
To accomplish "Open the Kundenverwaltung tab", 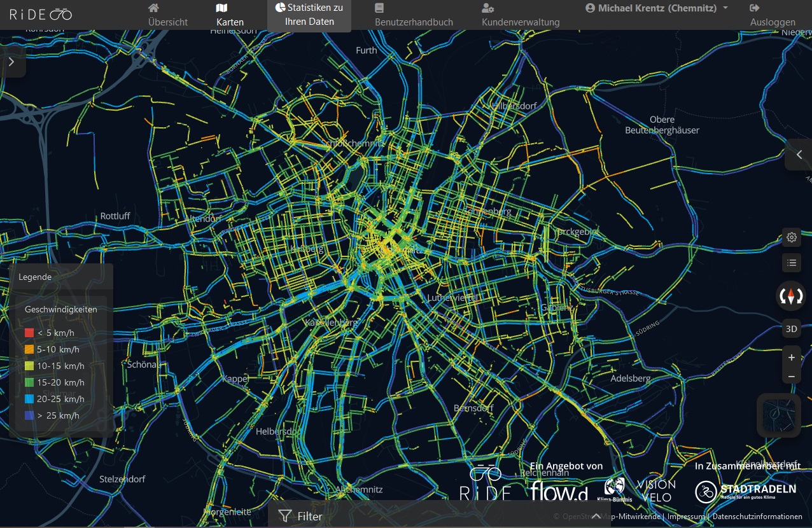I will point(521,15).
